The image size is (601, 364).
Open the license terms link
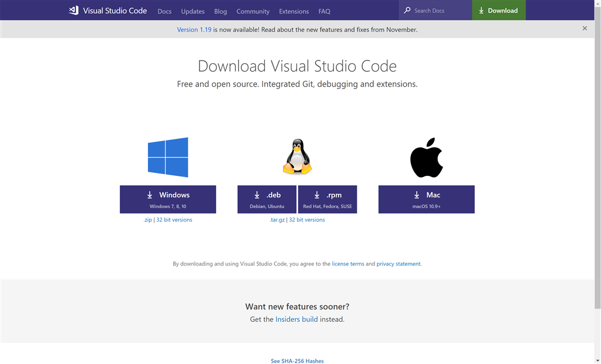(348, 264)
